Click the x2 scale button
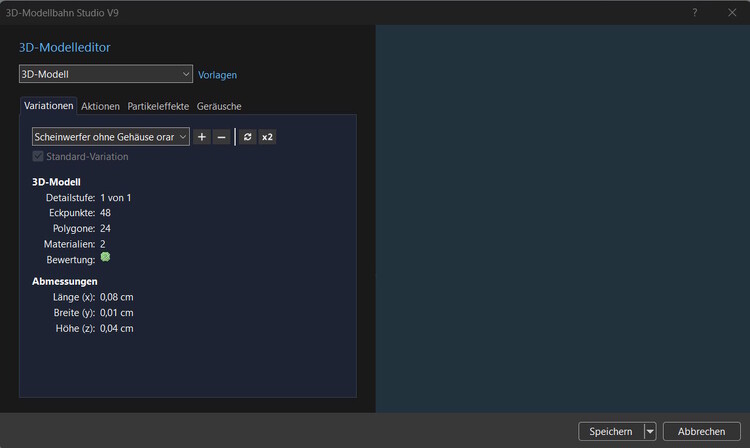 pos(267,137)
